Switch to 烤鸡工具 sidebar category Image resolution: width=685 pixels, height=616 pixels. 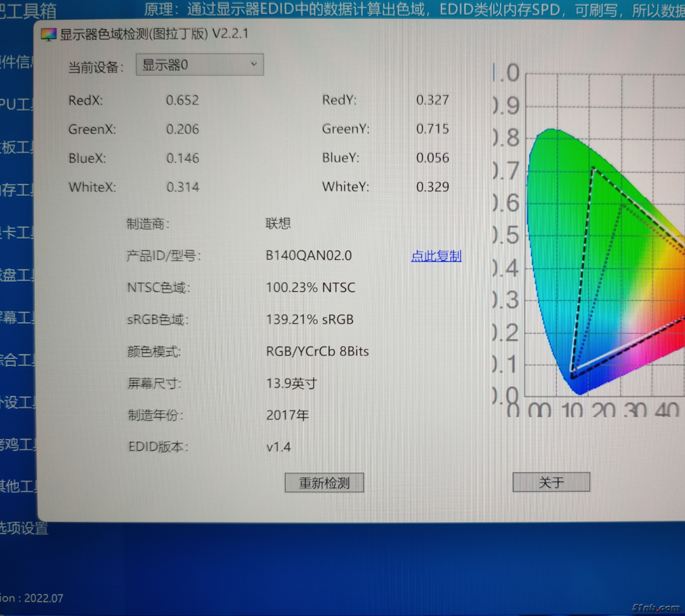point(18,445)
